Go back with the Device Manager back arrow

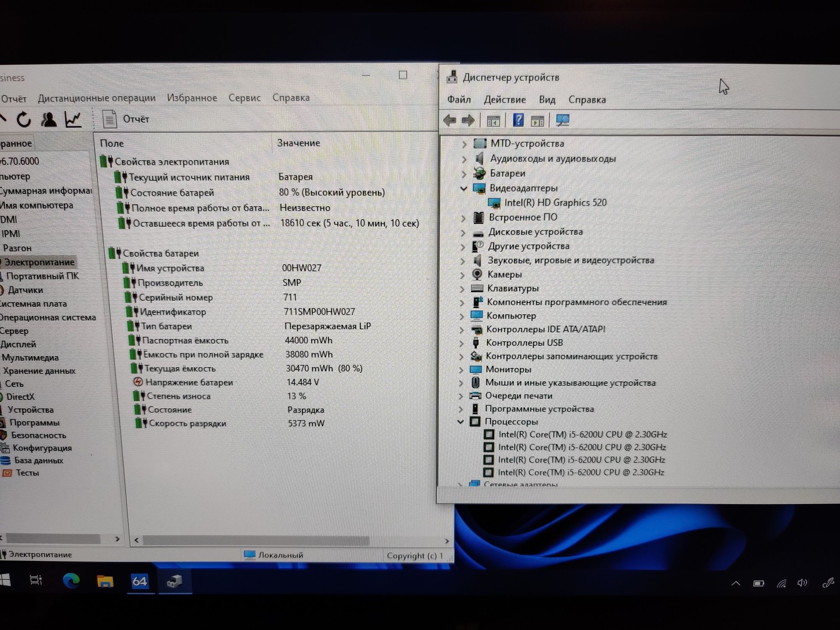click(x=450, y=121)
